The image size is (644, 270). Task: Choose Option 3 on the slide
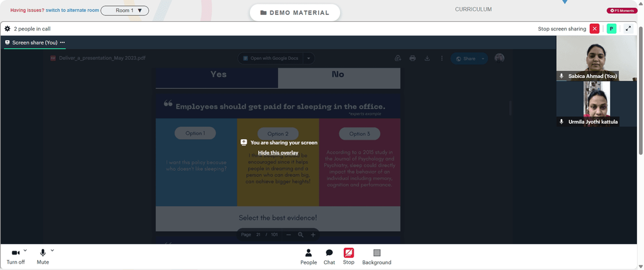359,133
